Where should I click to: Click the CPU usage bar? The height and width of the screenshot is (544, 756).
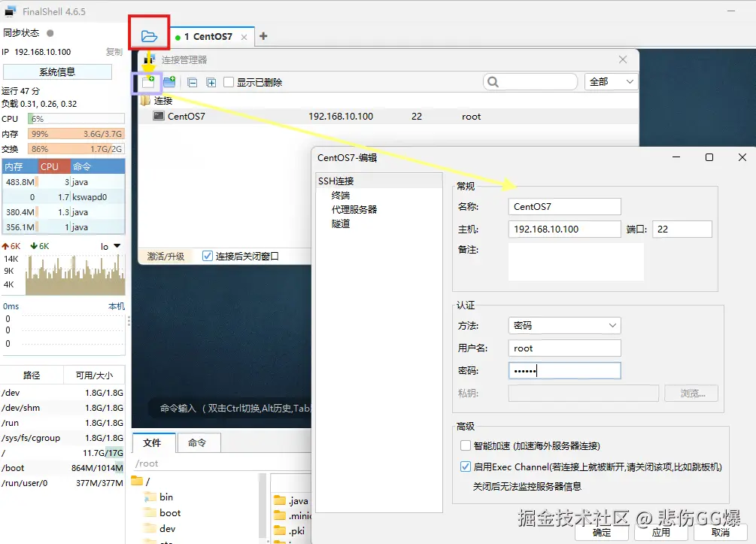pos(76,119)
